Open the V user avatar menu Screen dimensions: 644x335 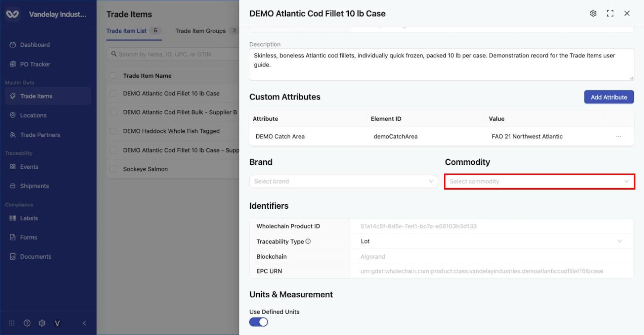(x=57, y=323)
